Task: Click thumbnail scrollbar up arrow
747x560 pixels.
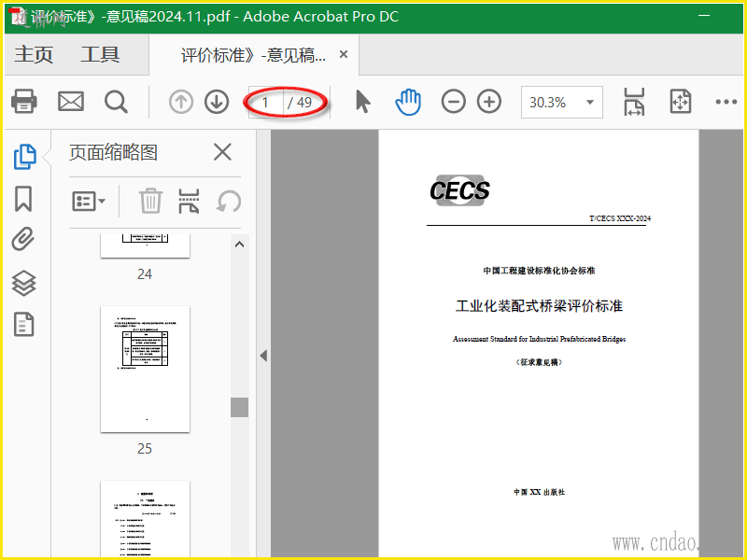Action: [x=240, y=245]
